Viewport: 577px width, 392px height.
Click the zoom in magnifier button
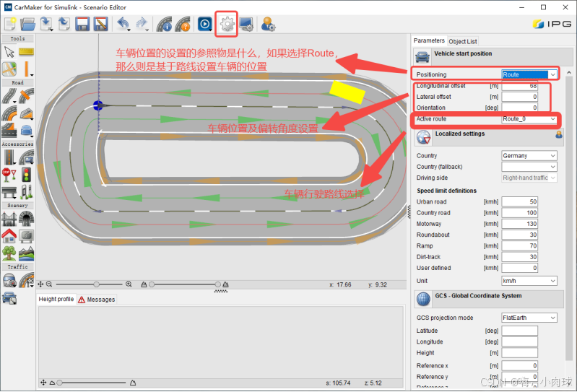129,284
